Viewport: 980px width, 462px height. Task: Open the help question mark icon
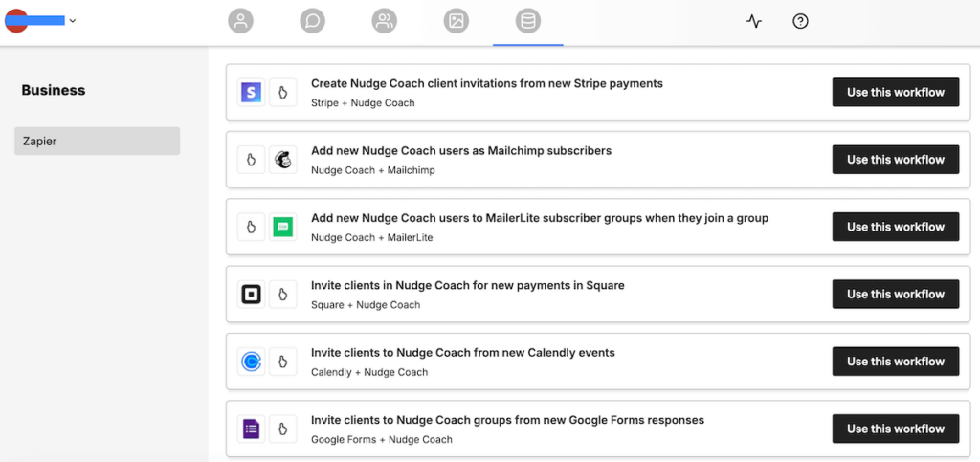pyautogui.click(x=801, y=21)
